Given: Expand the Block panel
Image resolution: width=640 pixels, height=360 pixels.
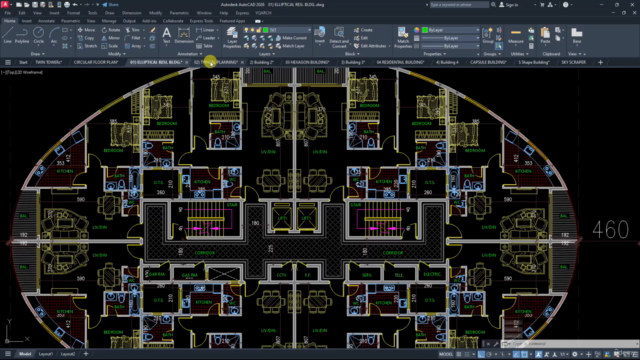Looking at the screenshot, I should (352, 54).
